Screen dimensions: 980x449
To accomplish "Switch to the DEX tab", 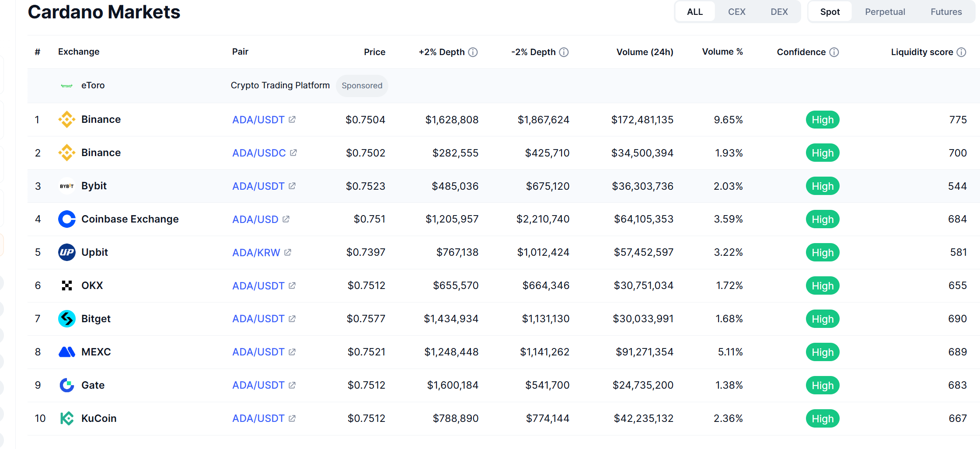I will 779,12.
